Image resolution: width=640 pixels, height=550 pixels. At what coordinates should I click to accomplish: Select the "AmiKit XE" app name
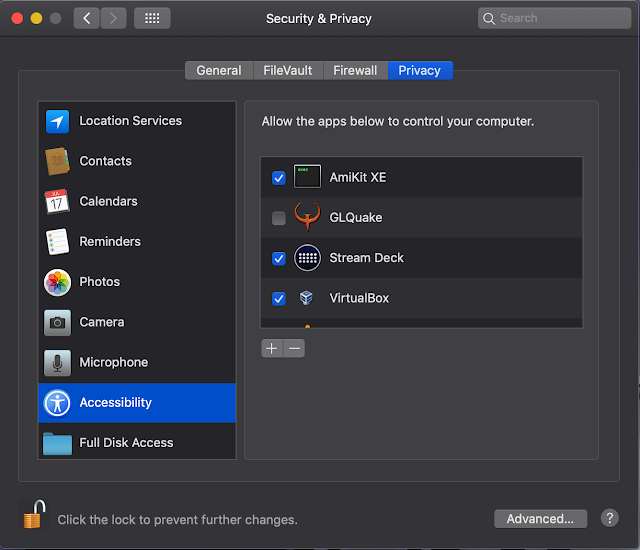click(x=358, y=177)
